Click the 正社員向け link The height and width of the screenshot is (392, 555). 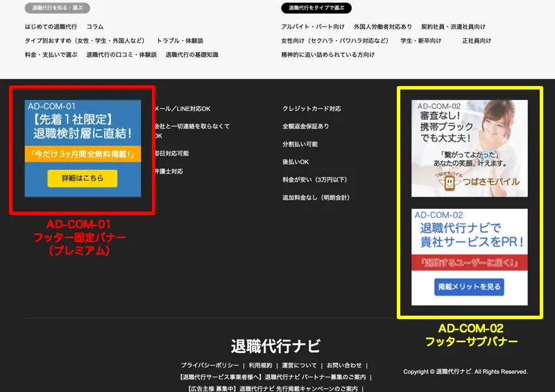coord(477,41)
